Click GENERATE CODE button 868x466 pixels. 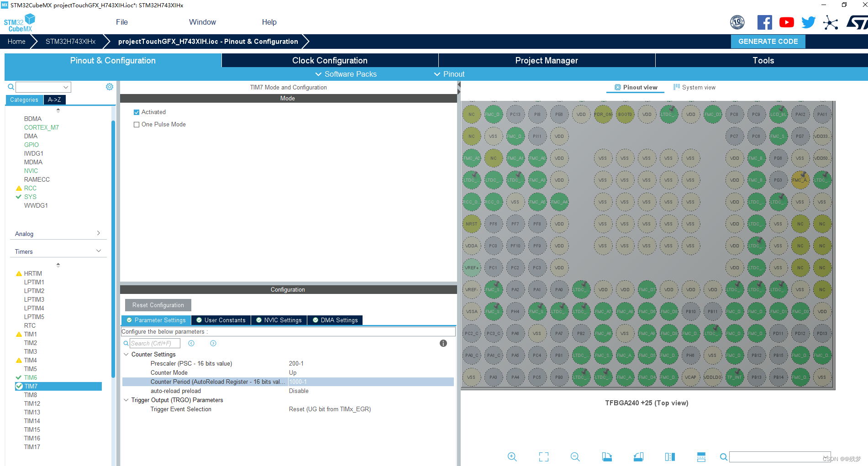[x=768, y=41]
